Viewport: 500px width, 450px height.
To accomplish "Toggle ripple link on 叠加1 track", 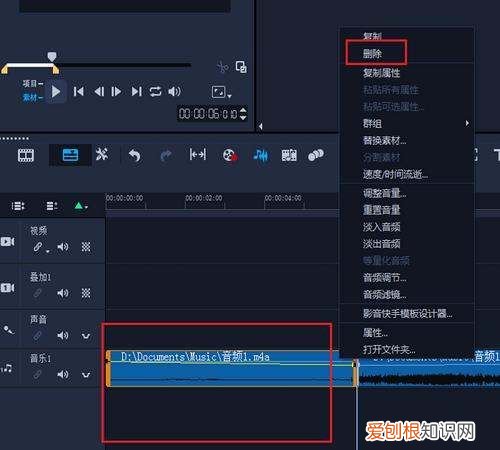I will pos(38,293).
